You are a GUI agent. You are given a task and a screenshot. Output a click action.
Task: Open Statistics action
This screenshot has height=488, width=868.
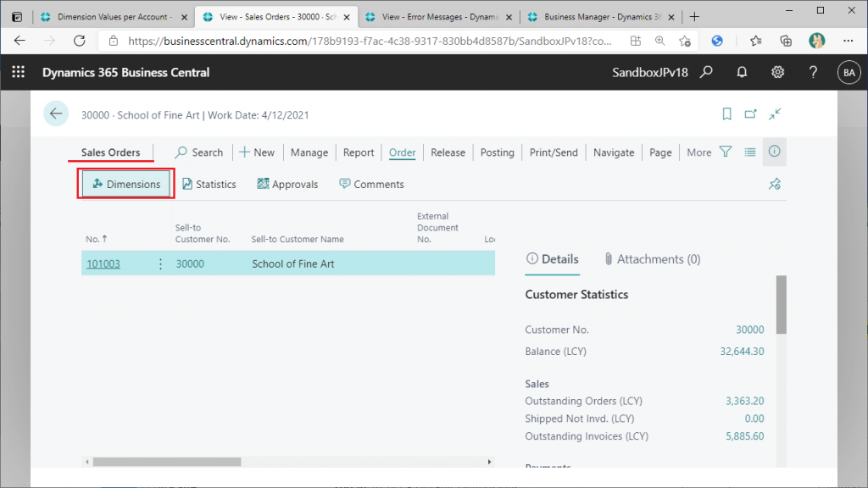(x=209, y=184)
